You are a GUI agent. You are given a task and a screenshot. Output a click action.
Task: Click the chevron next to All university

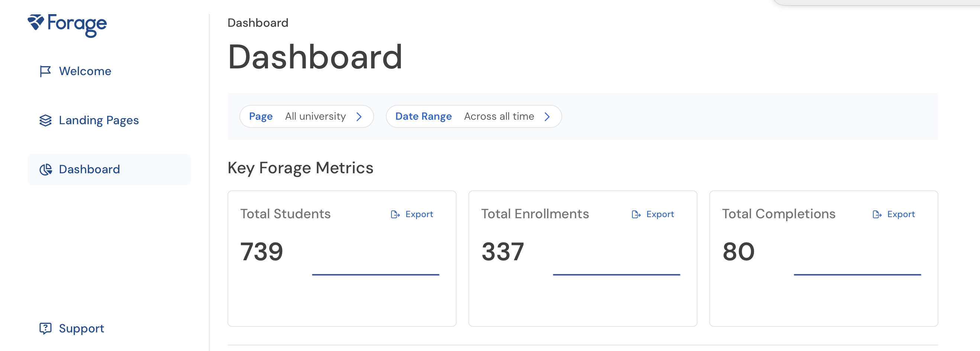tap(359, 116)
